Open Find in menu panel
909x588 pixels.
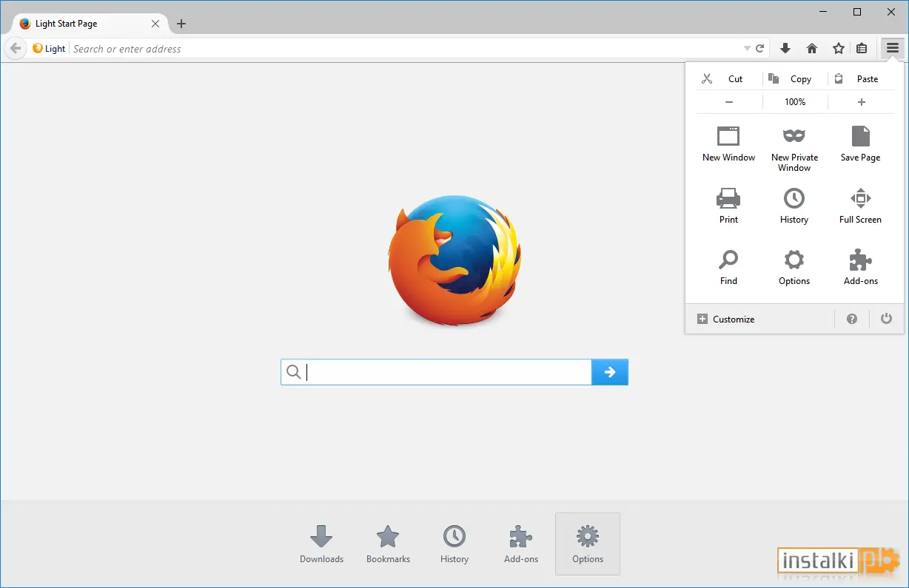(728, 267)
